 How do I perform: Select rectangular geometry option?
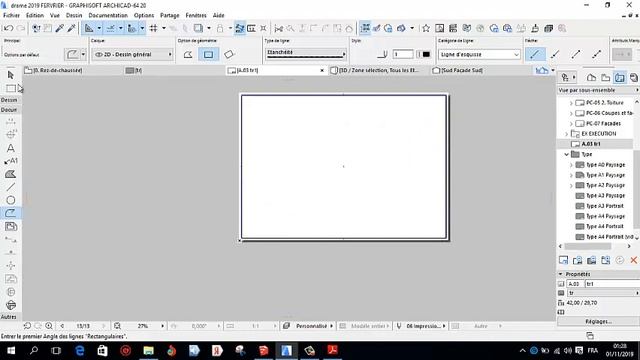[208, 54]
